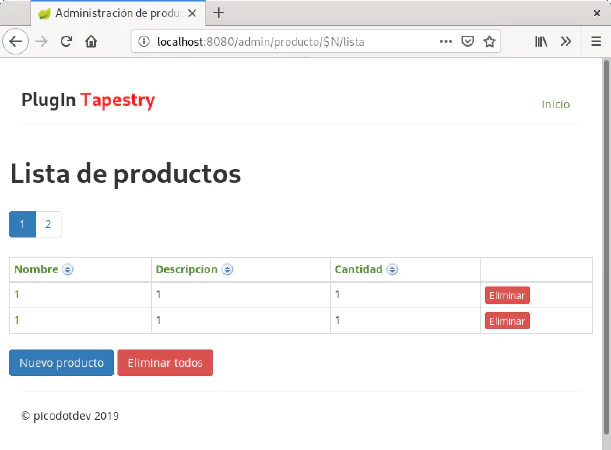
Task: Reload the current page
Action: 66,42
